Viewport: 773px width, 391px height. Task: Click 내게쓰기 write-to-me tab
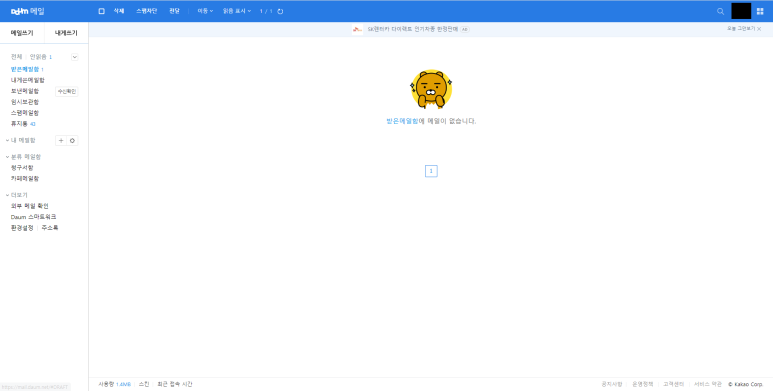coord(66,33)
